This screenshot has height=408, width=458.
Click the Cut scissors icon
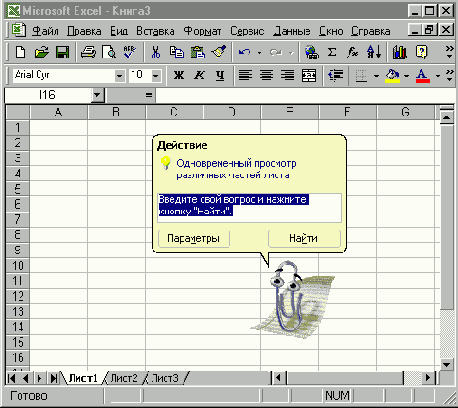(156, 52)
